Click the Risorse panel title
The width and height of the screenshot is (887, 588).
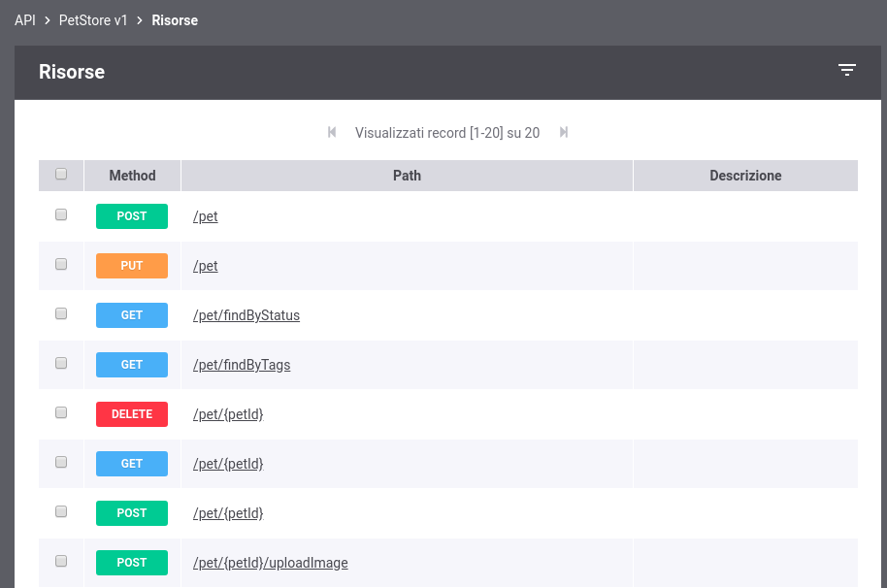click(72, 72)
